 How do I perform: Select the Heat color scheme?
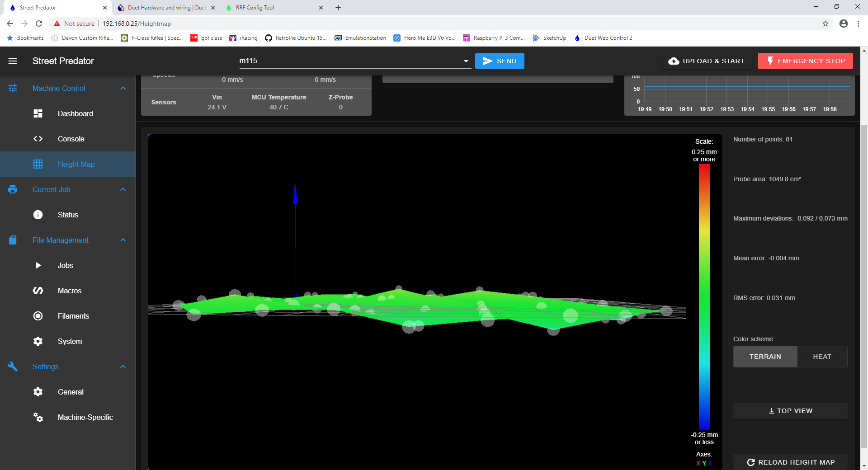coord(822,357)
